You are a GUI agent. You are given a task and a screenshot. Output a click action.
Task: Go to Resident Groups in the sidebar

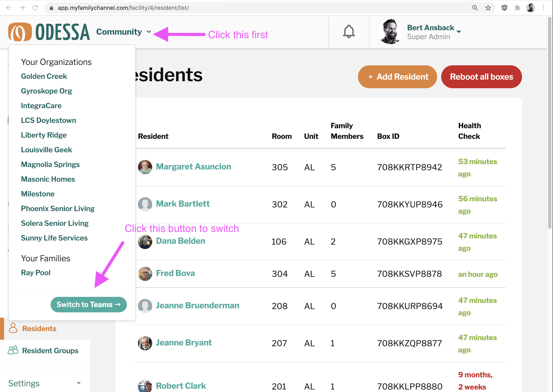[45, 351]
